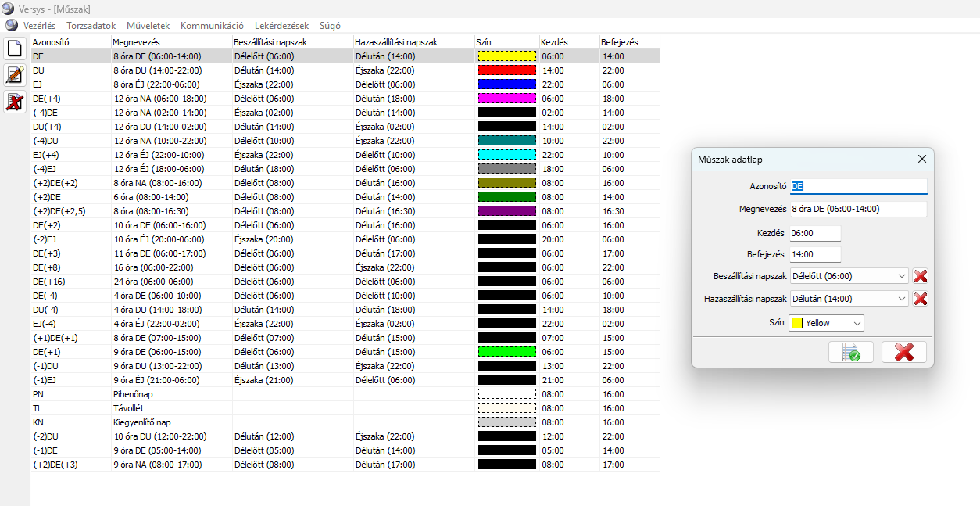Viewport: 980px width, 506px height.
Task: Click the edit shift notepad icon
Action: coord(15,75)
